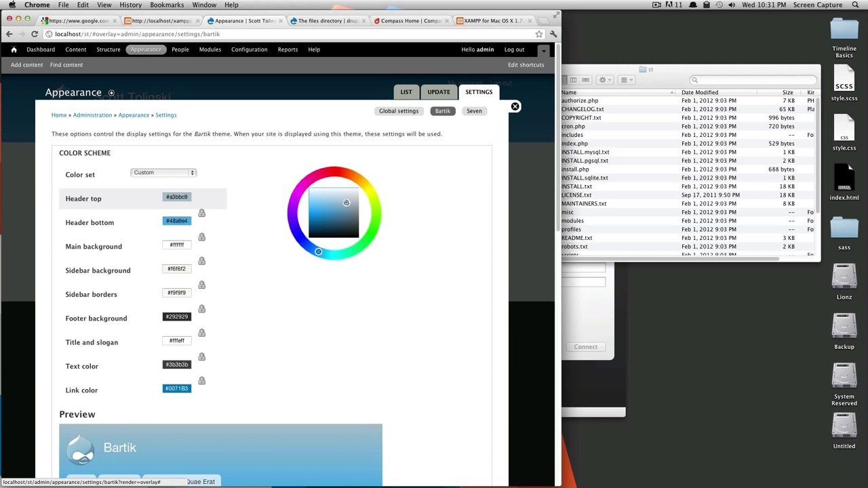Open the Configuration admin menu item
The height and width of the screenshot is (488, 868).
point(249,49)
